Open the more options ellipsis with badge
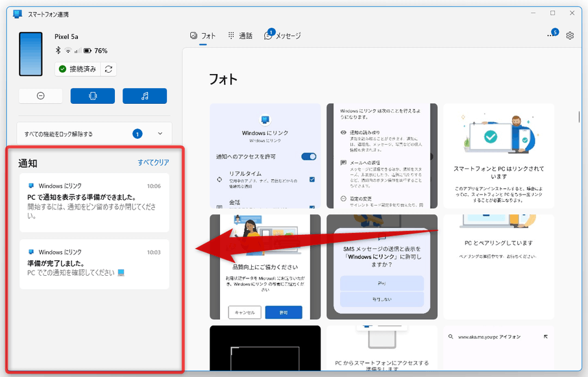Image resolution: width=588 pixels, height=377 pixels. 552,34
